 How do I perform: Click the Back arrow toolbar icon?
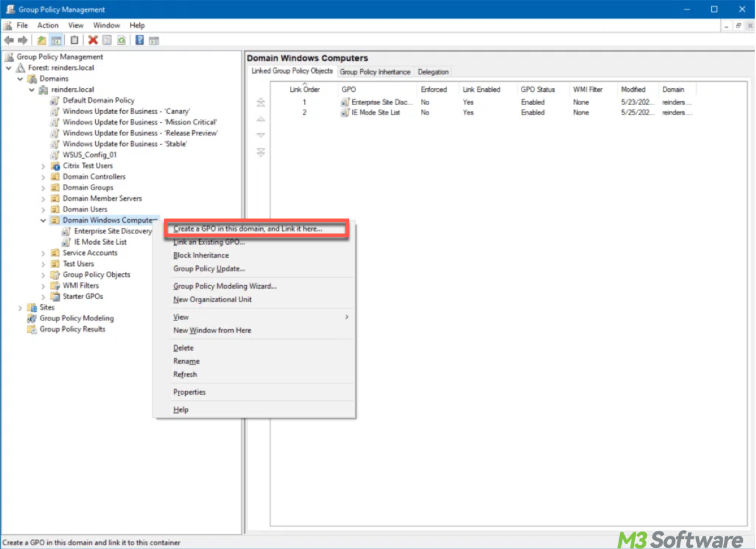point(9,40)
